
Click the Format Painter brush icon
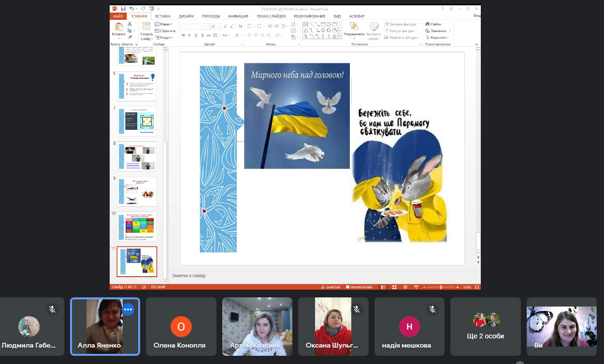click(129, 36)
